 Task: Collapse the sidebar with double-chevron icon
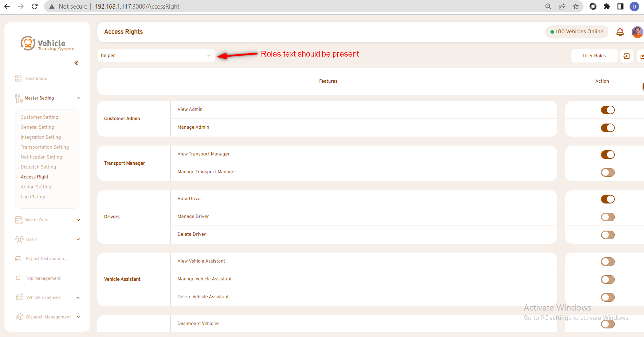click(76, 63)
